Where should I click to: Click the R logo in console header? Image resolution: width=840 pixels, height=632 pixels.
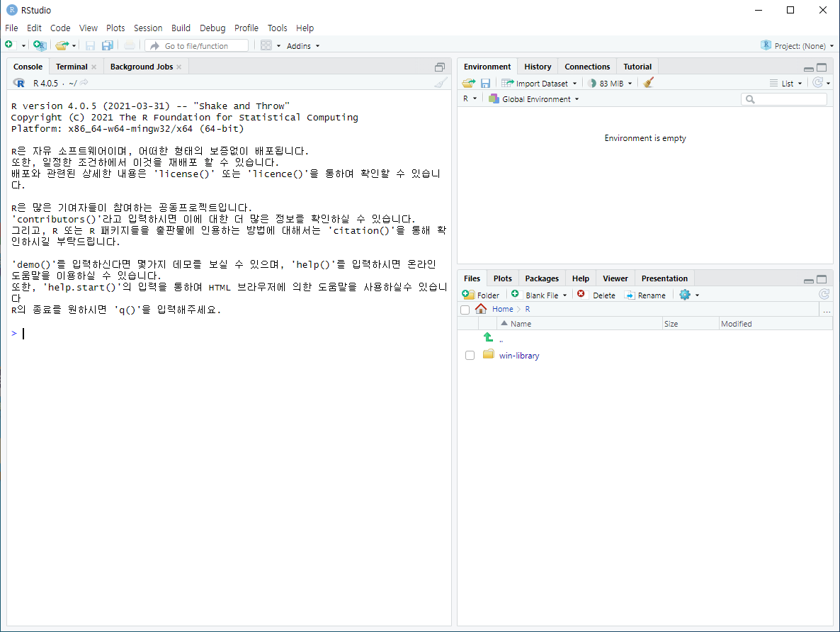19,83
